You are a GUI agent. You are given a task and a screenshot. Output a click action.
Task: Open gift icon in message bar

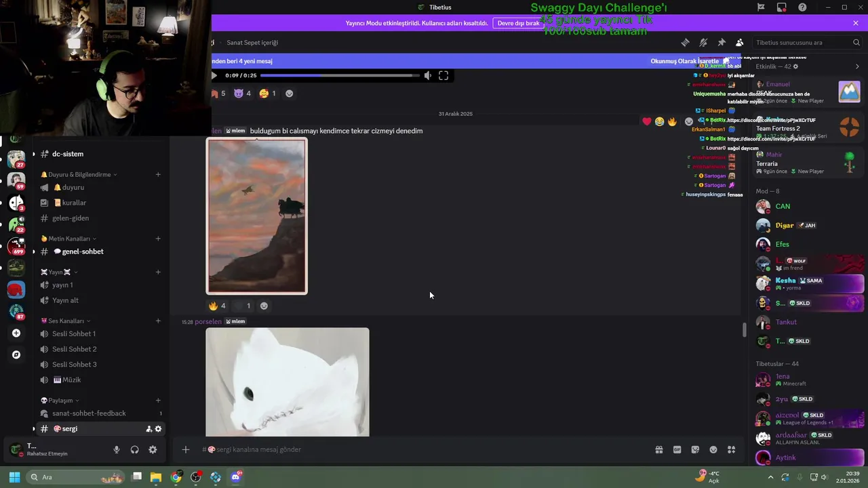pyautogui.click(x=658, y=449)
